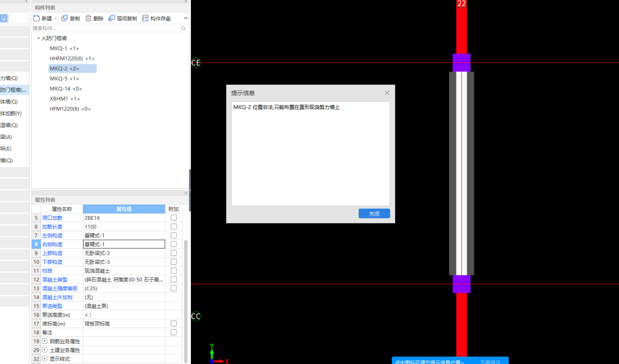This screenshot has width=619, height=364.
Task: Select MKQ-5 <1> component
Action: 64,79
